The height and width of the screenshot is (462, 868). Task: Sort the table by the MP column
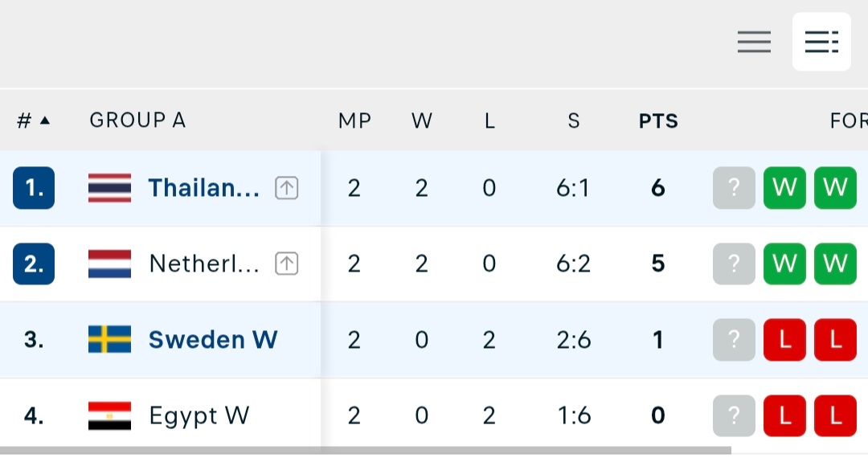(355, 121)
